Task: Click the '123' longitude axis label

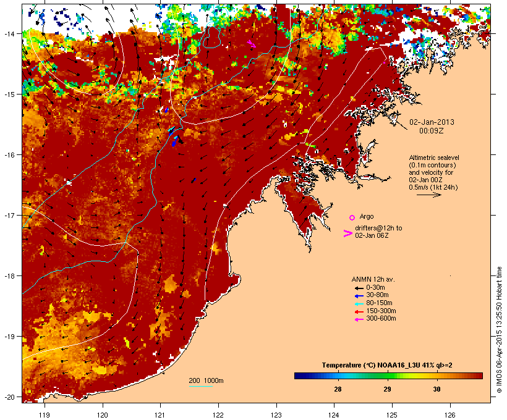Action: 276,415
